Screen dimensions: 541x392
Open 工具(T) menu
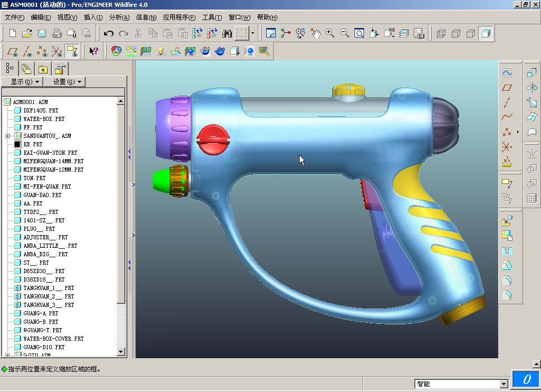coord(212,17)
